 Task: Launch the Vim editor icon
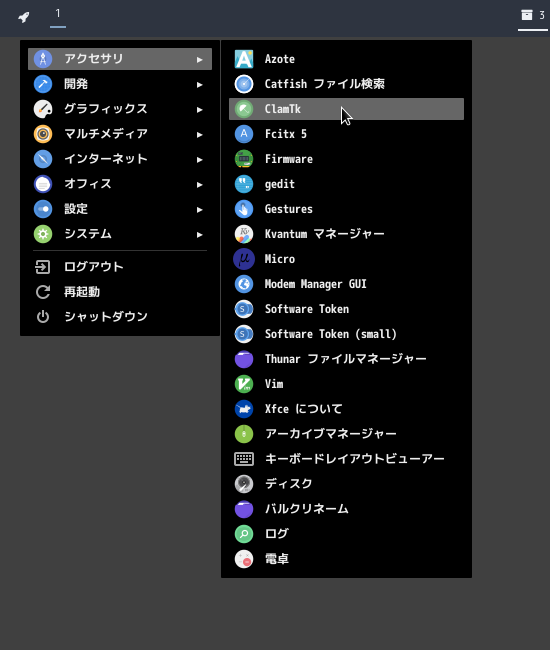[244, 384]
